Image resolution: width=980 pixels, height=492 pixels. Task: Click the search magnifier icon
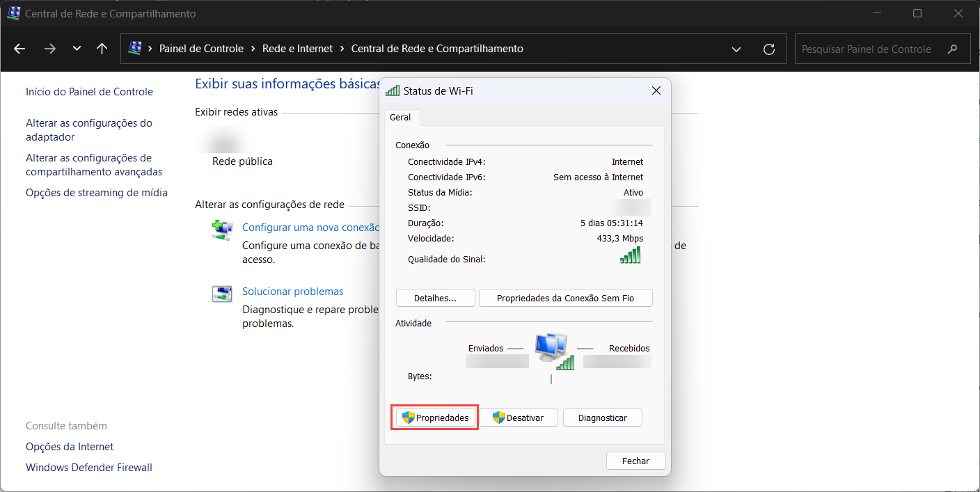coord(953,49)
